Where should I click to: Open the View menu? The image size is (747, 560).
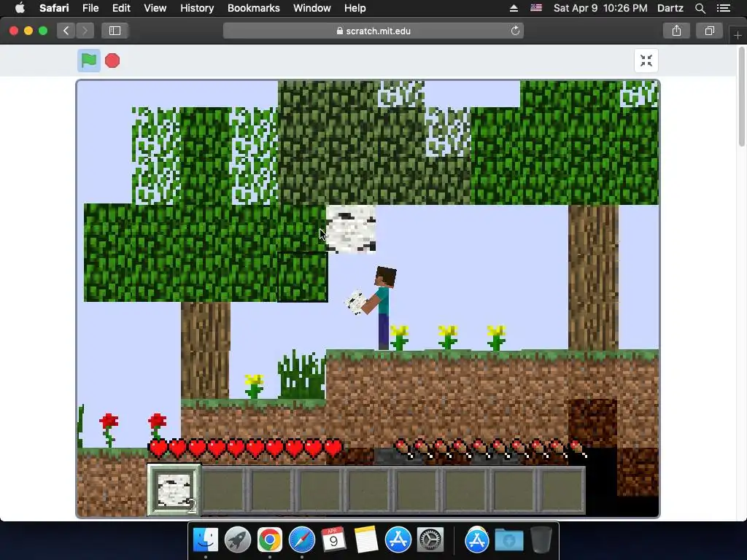155,8
